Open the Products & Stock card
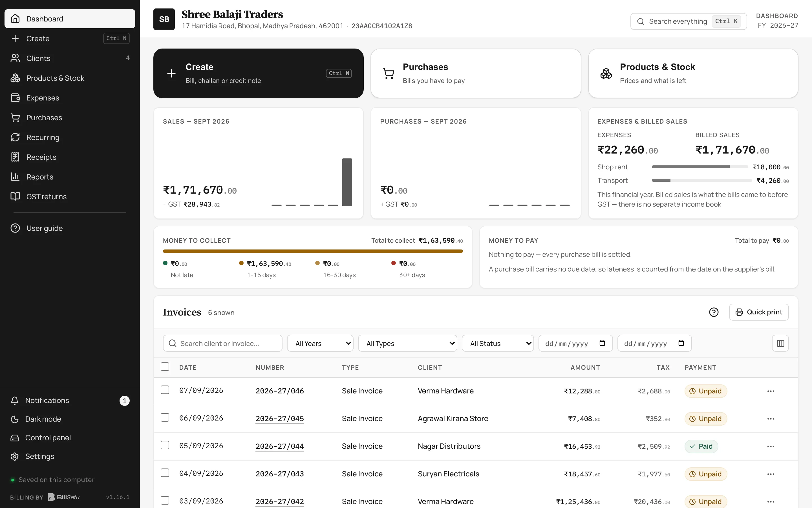 [693, 73]
